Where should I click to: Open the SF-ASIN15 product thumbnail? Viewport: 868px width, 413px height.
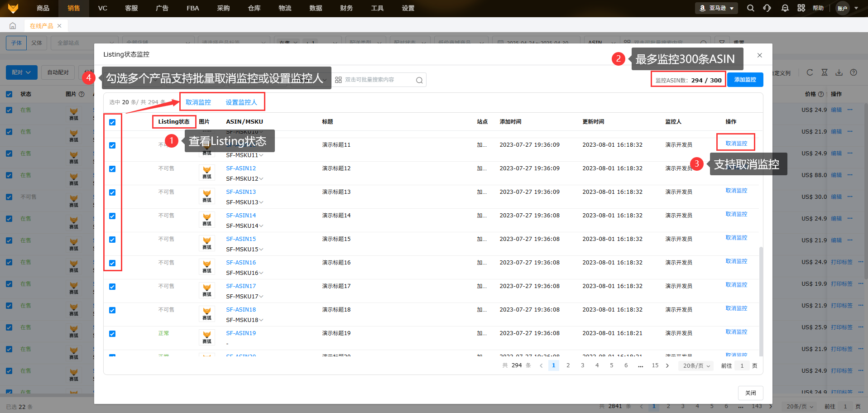point(207,243)
